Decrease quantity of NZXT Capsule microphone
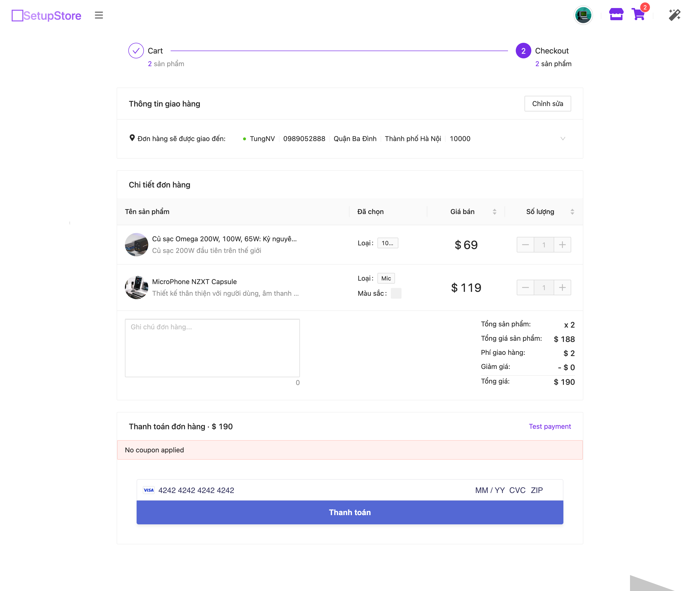The height and width of the screenshot is (591, 700). pos(525,288)
